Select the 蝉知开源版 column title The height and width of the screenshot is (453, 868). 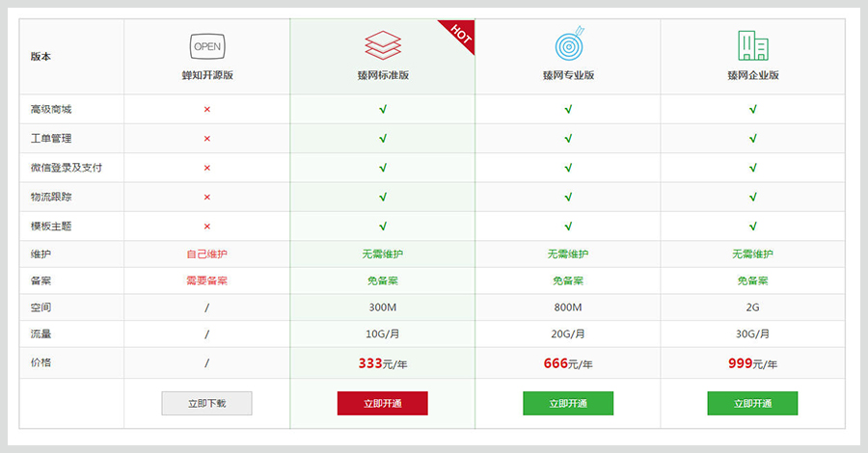[207, 75]
